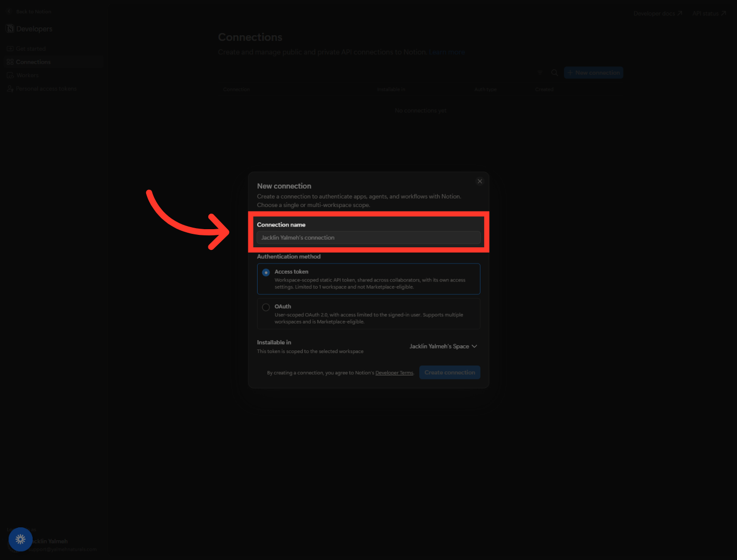Image resolution: width=737 pixels, height=560 pixels.
Task: Click the blue floating sunburst button
Action: click(21, 539)
